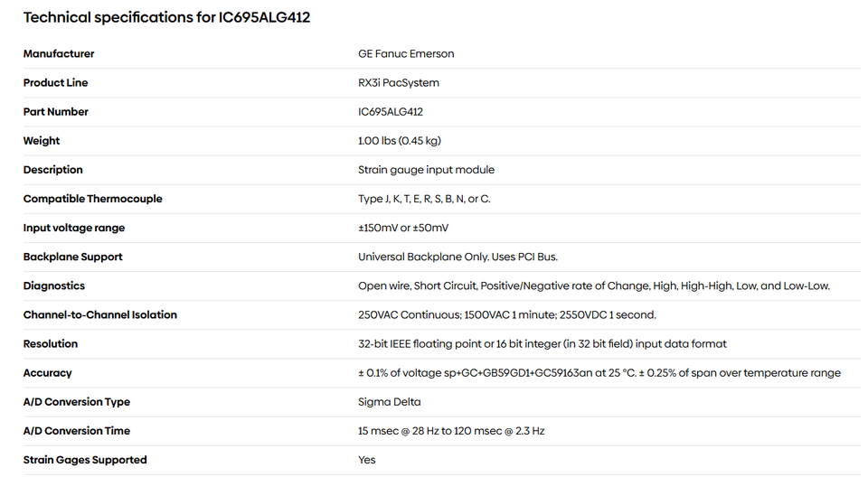Viewport: 868px width, 477px height.
Task: Click the 'Channel-to-Channel Isolation' label
Action: coord(100,314)
